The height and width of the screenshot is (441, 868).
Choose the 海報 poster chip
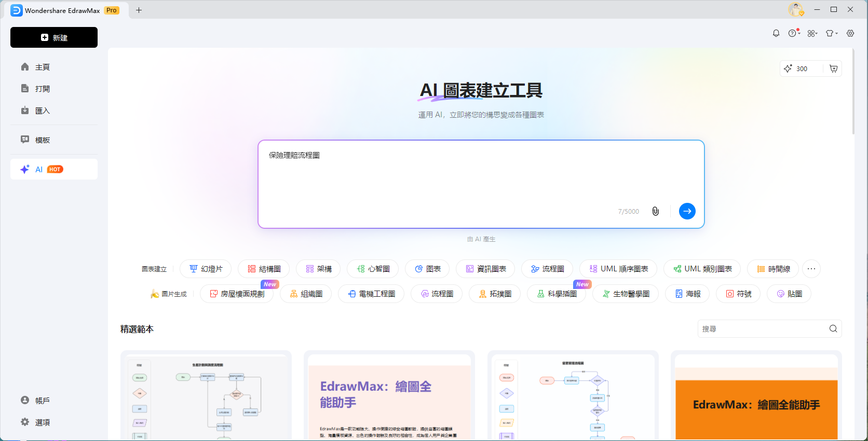click(687, 294)
